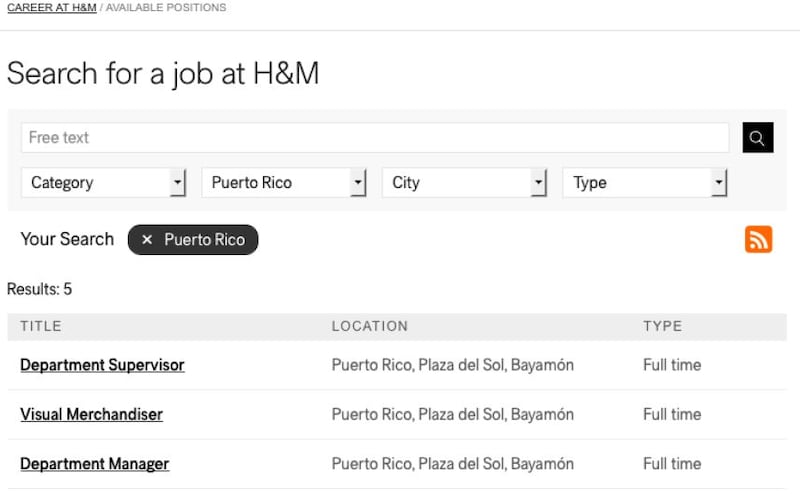Click the TYPE column header
The width and height of the screenshot is (800, 503).
coord(662,326)
